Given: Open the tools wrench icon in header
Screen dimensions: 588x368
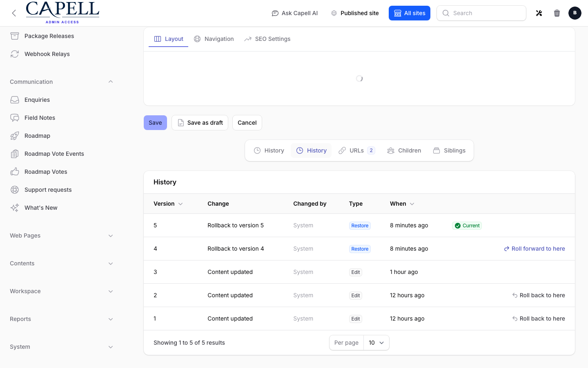Looking at the screenshot, I should (x=539, y=13).
